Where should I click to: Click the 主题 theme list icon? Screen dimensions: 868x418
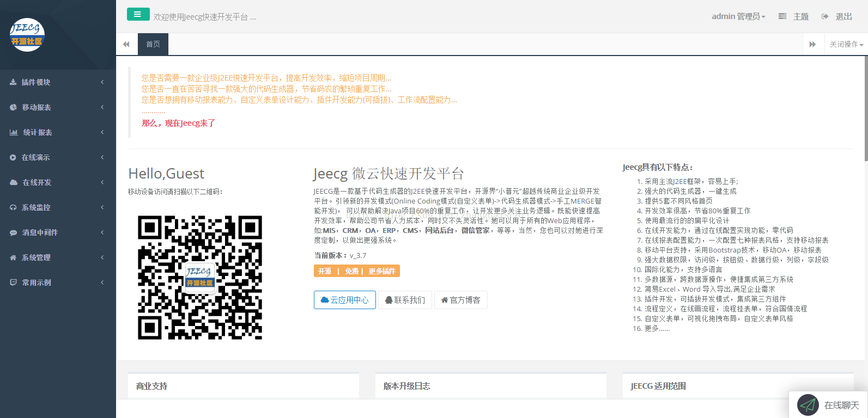click(x=782, y=16)
